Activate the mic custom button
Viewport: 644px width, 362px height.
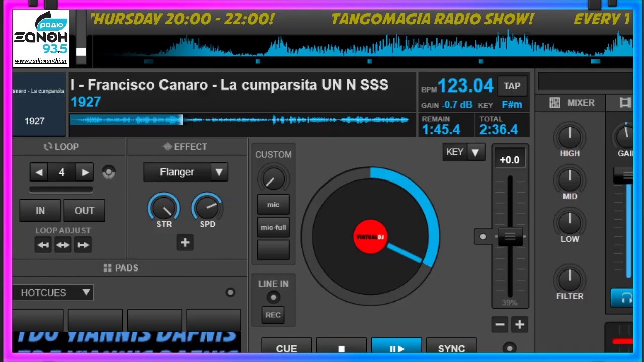pos(273,205)
